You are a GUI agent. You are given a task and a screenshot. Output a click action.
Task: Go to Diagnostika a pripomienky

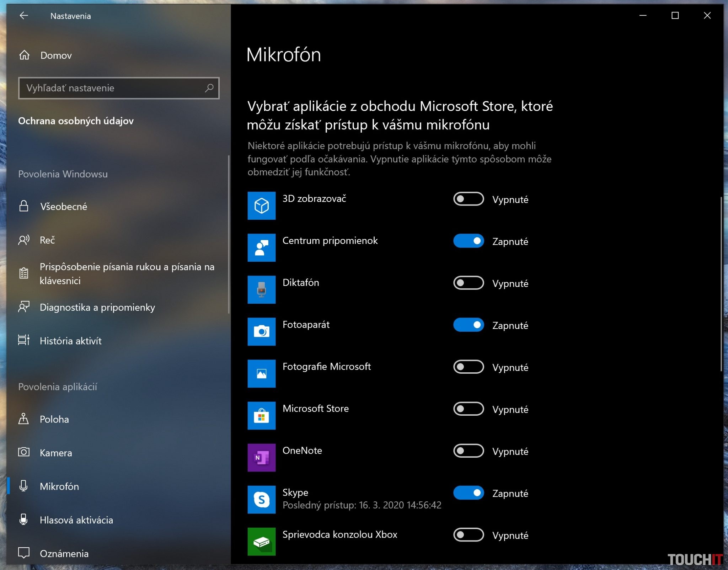point(97,307)
